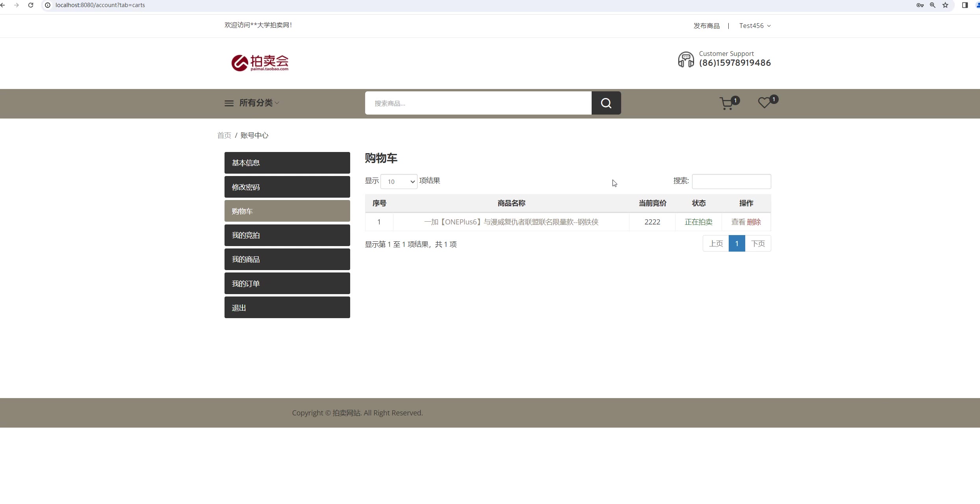
Task: Click the 正在拍卖 status cell
Action: click(699, 222)
